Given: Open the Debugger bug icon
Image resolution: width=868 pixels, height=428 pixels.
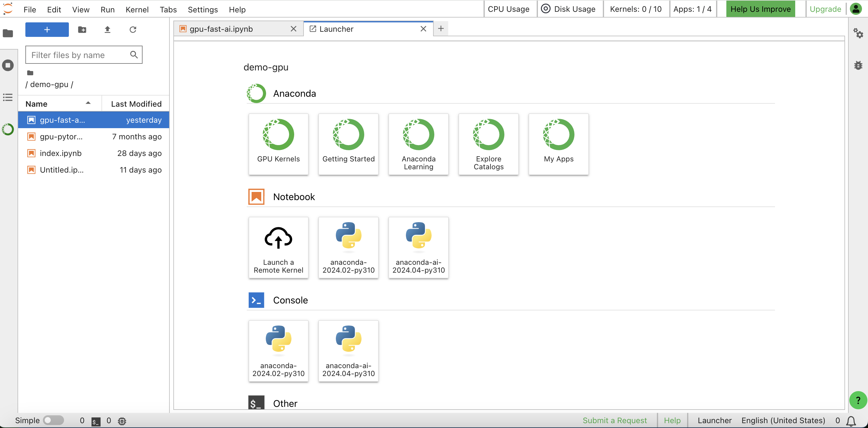Looking at the screenshot, I should click(858, 65).
